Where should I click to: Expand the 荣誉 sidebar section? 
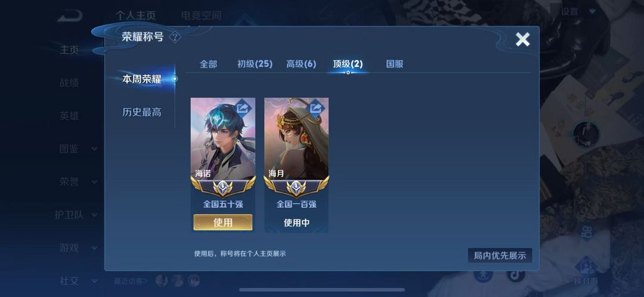(x=79, y=181)
